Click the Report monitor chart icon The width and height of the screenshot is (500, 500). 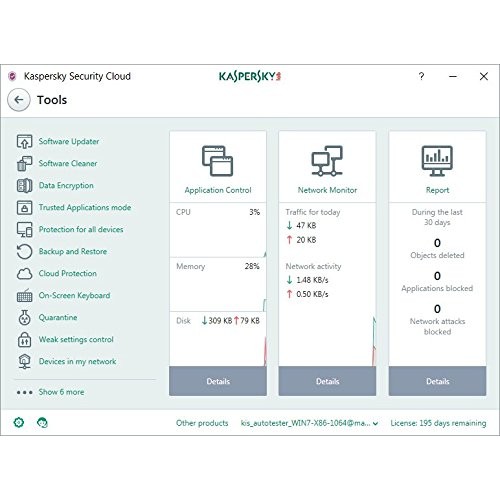[437, 161]
